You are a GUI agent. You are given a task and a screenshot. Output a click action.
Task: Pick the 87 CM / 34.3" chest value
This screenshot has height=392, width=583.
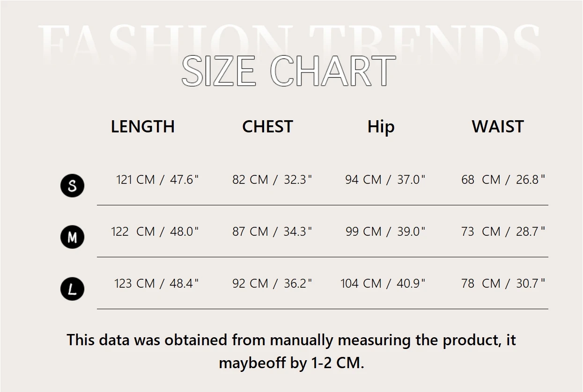[272, 232]
